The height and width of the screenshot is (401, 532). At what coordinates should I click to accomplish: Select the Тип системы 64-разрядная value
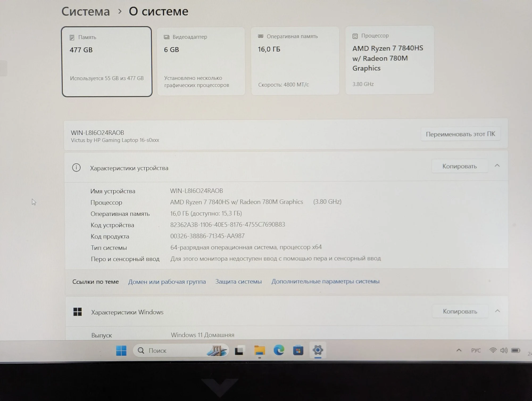point(246,247)
